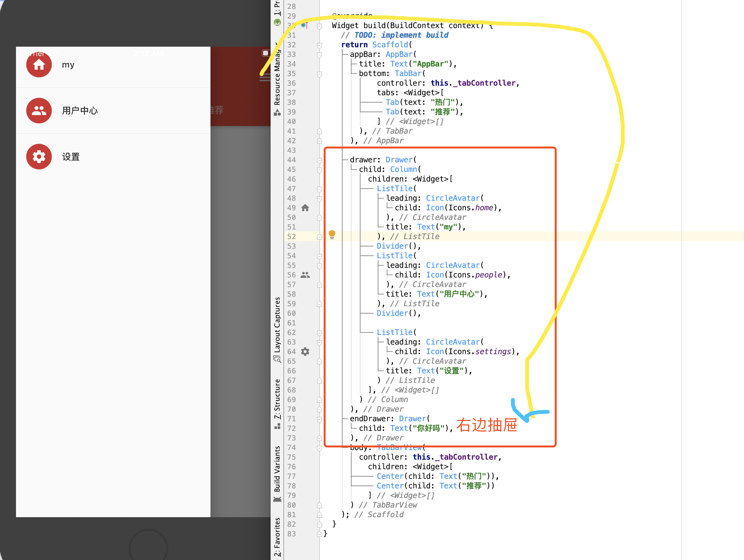Collapse the Scaffold block at line 32

click(x=320, y=45)
